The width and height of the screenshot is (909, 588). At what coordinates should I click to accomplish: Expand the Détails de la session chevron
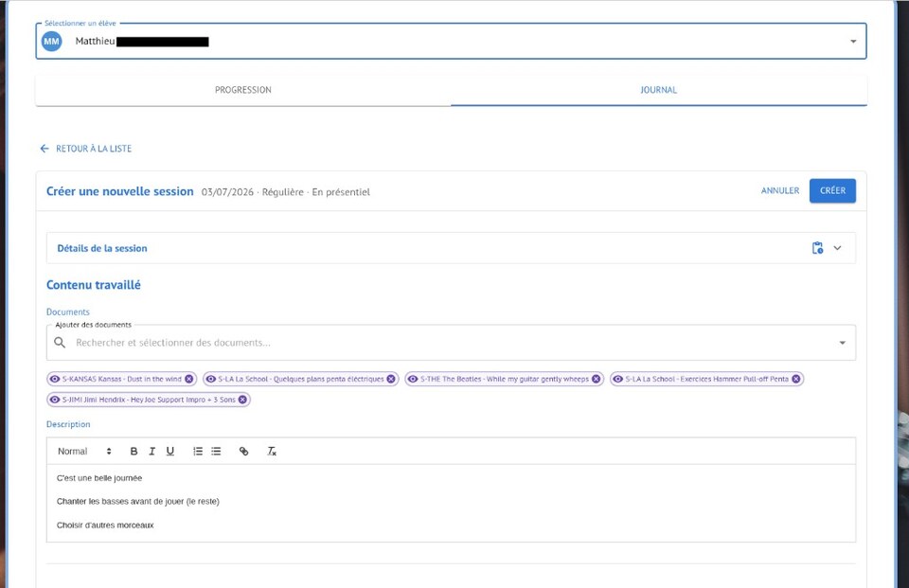click(x=837, y=248)
